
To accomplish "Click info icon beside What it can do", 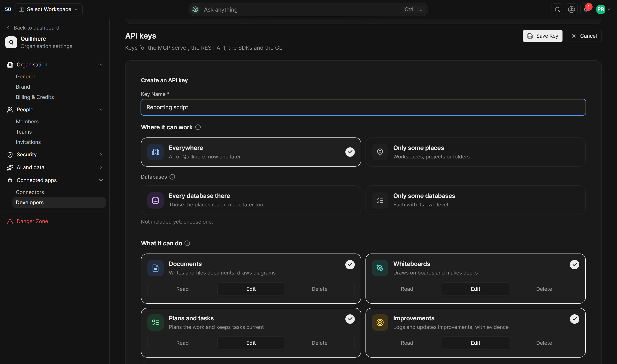I will pyautogui.click(x=187, y=243).
